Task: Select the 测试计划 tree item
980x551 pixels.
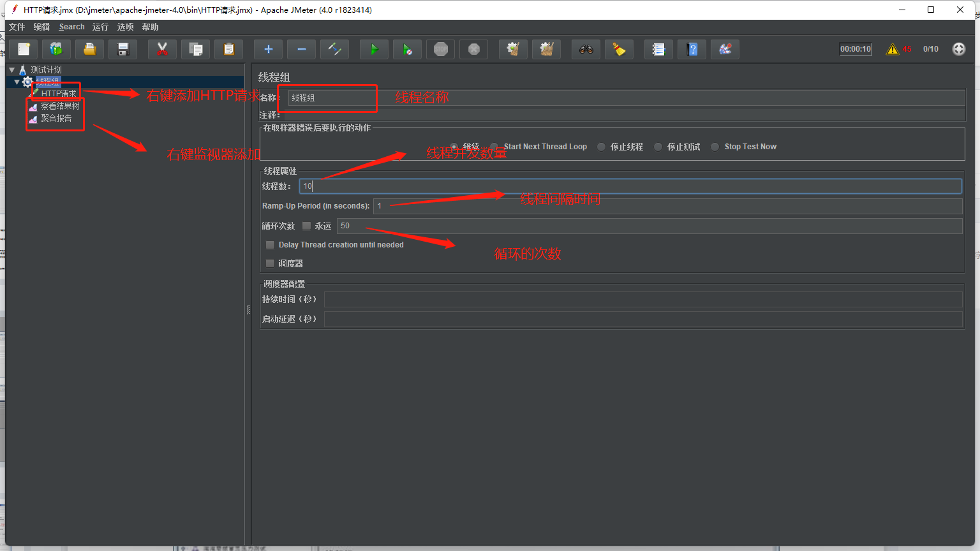Action: pyautogui.click(x=47, y=70)
